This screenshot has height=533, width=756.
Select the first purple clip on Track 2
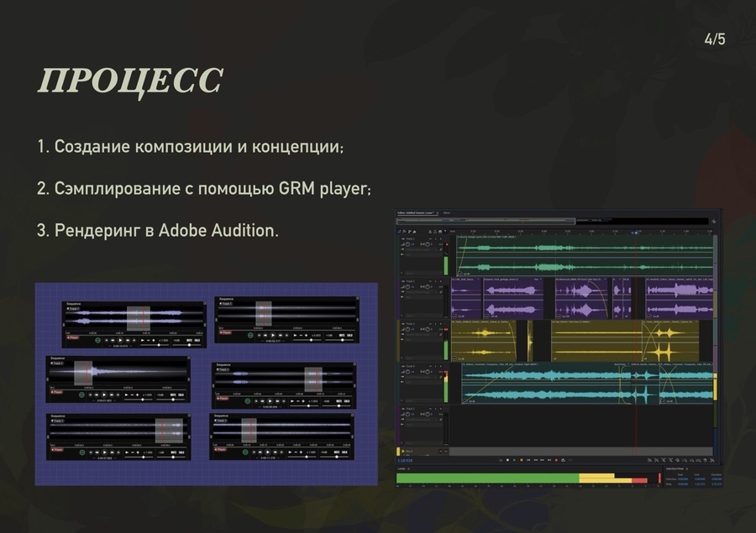click(466, 298)
